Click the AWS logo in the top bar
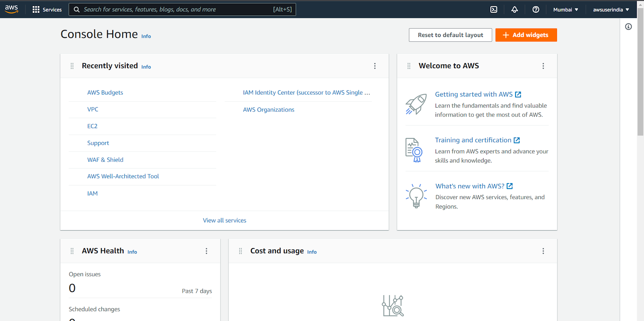This screenshot has height=321, width=644. [11, 9]
